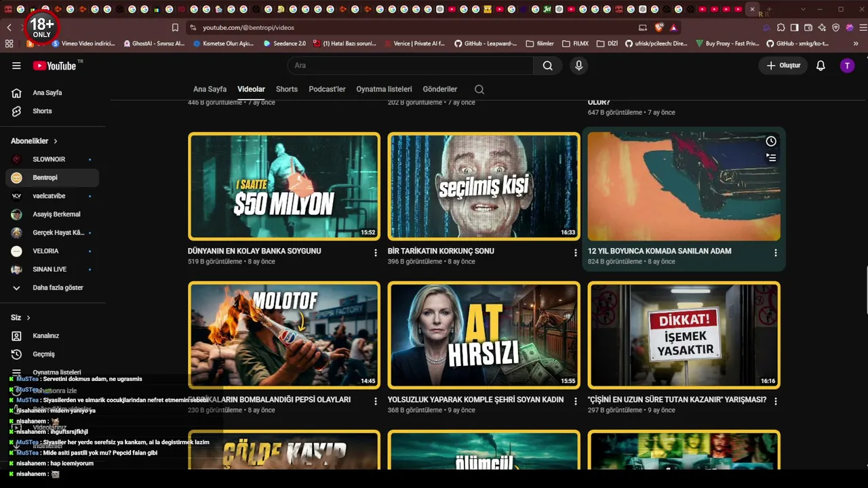Screen dimensions: 868x488
Task: Open options for DÜNYANIN EN KOLAY BANKA SOYGUNU
Action: (x=376, y=253)
